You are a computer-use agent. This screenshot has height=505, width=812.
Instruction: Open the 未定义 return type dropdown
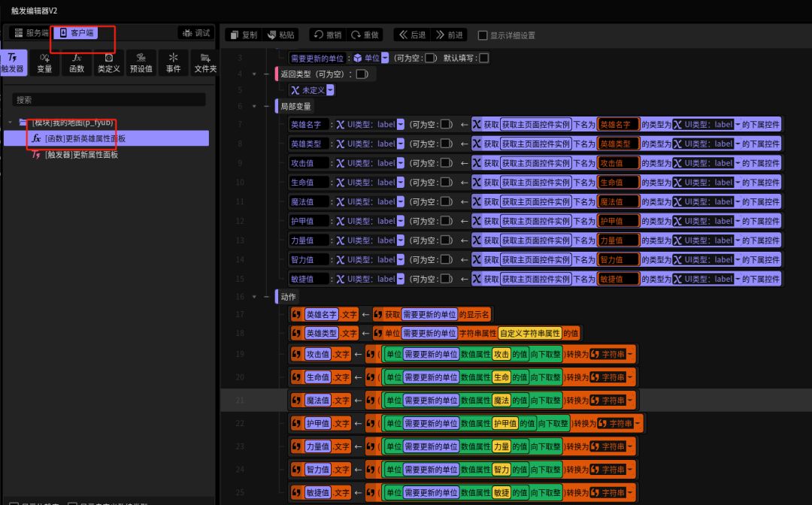point(330,90)
